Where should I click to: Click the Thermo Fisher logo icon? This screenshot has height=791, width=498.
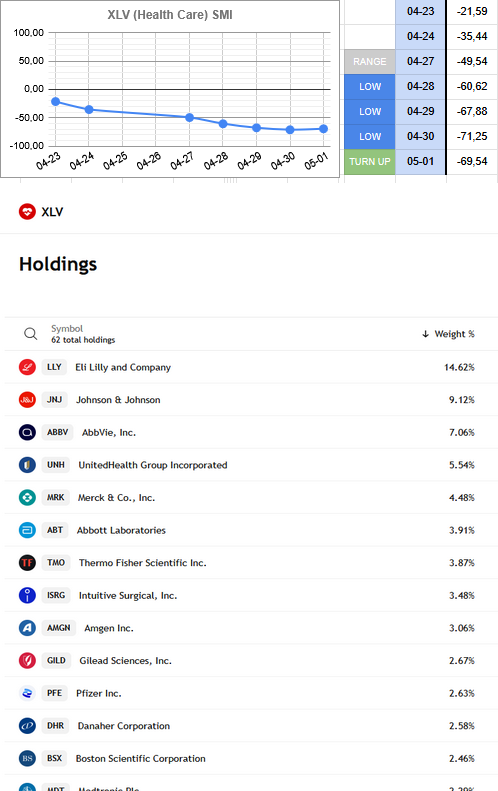click(x=27, y=562)
